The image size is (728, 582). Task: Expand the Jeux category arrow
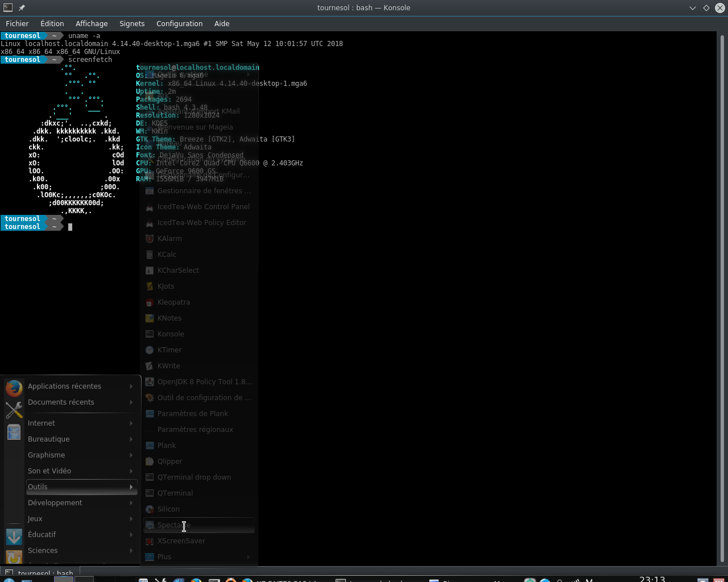(131, 519)
